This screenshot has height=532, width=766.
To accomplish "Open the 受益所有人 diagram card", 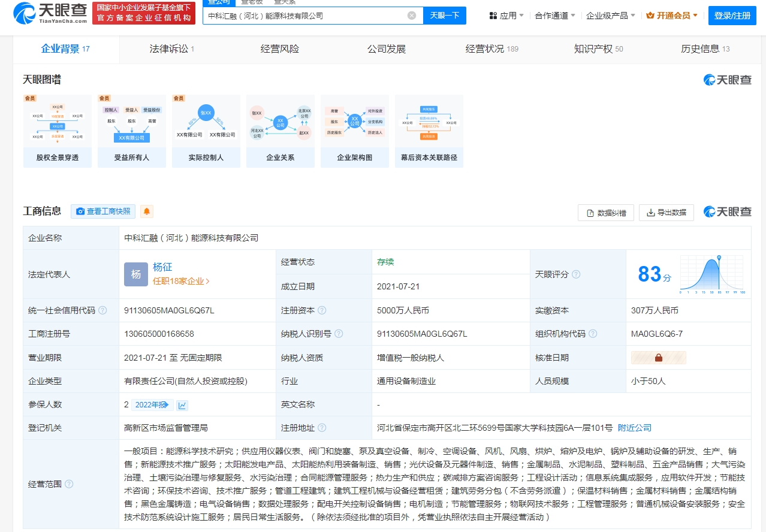I will 132,131.
